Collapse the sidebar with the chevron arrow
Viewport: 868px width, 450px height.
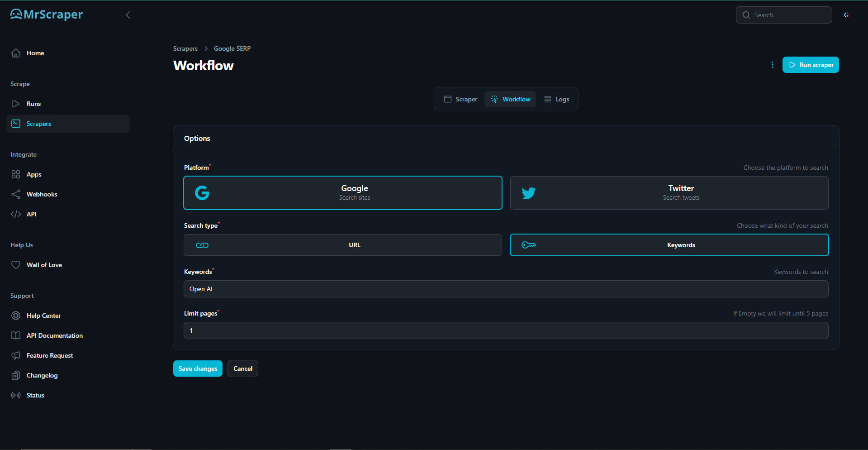(x=128, y=15)
